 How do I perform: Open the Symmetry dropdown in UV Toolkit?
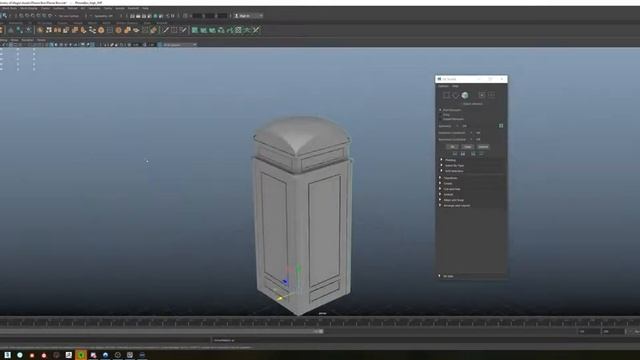(463, 126)
